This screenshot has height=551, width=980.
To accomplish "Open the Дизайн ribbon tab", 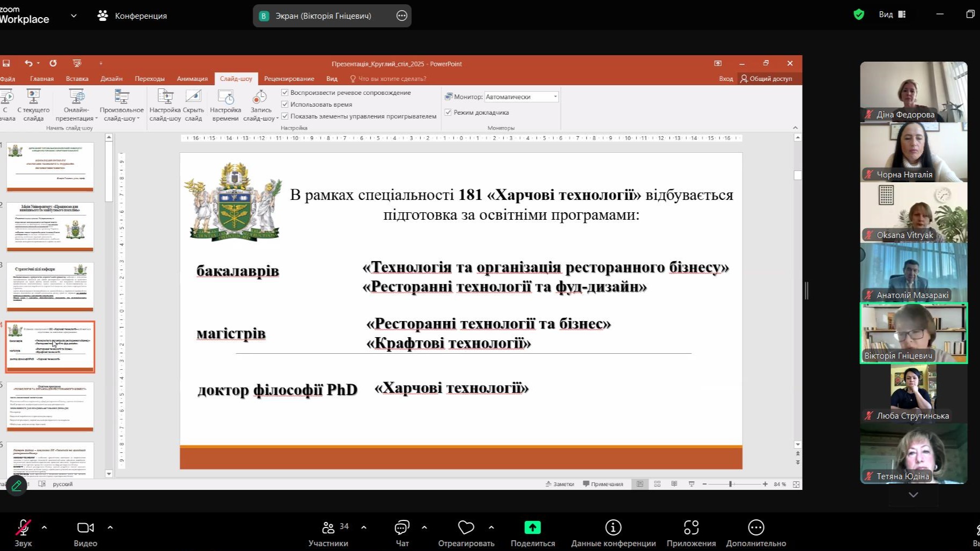I will 112,79.
